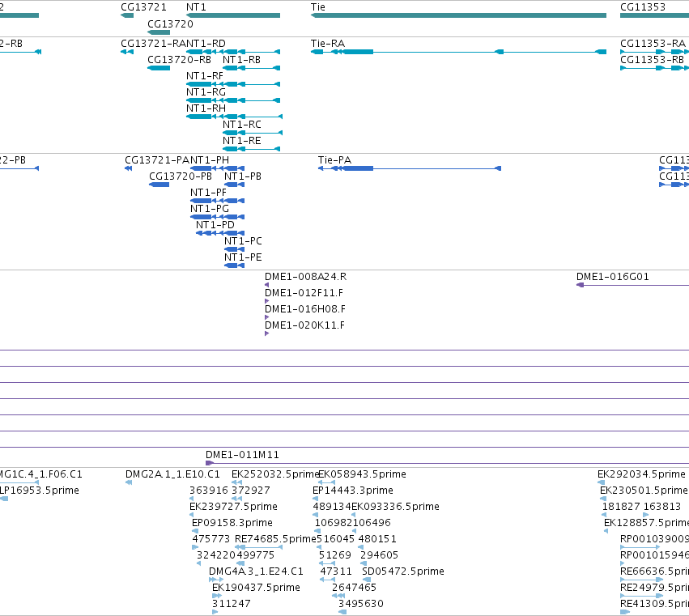
Task: Click feature 47311
Action: pyautogui.click(x=328, y=580)
